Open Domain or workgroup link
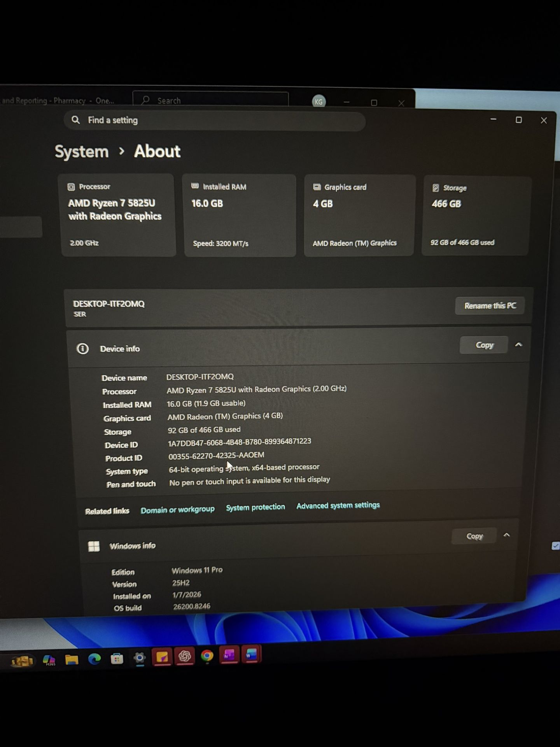This screenshot has height=747, width=560. click(x=177, y=510)
